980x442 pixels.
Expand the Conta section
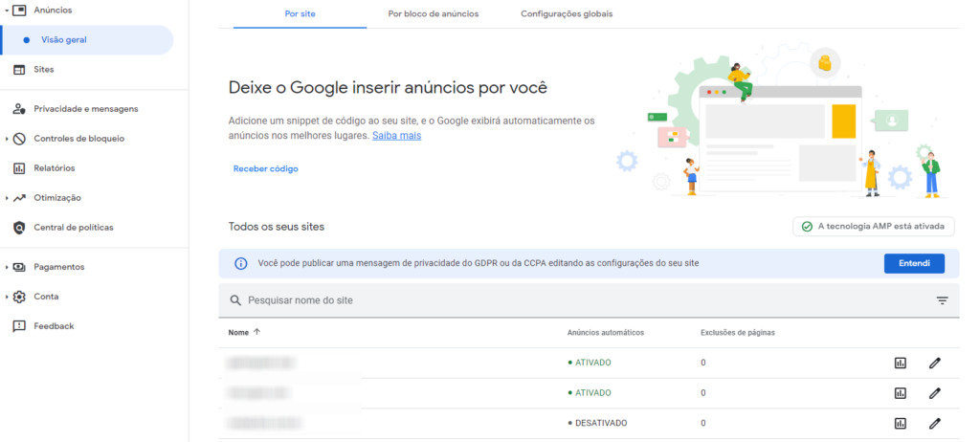[7, 297]
